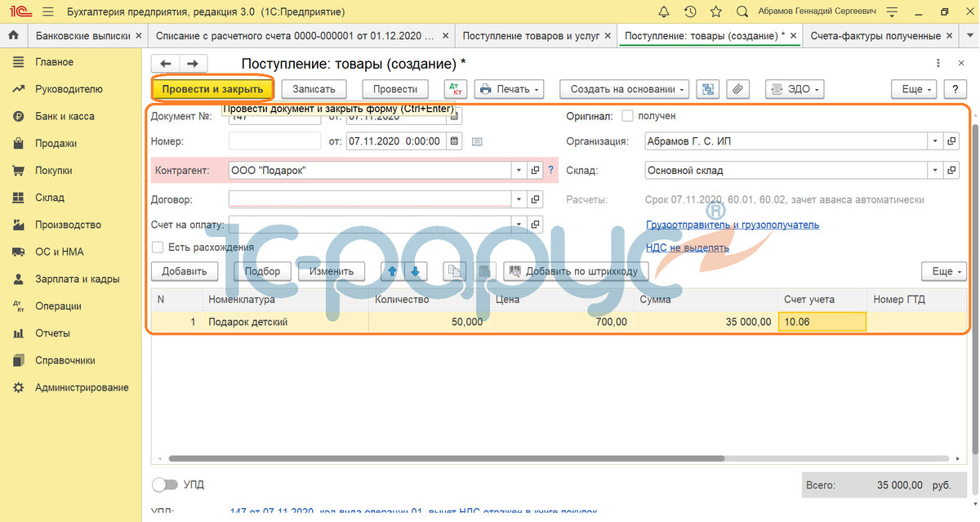Open the ЭДО dropdown menu

[794, 89]
